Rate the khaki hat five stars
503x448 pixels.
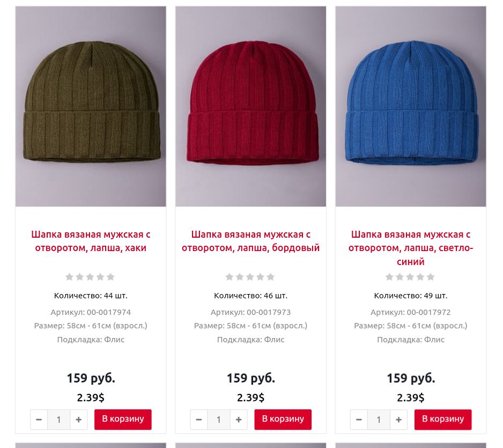(110, 277)
